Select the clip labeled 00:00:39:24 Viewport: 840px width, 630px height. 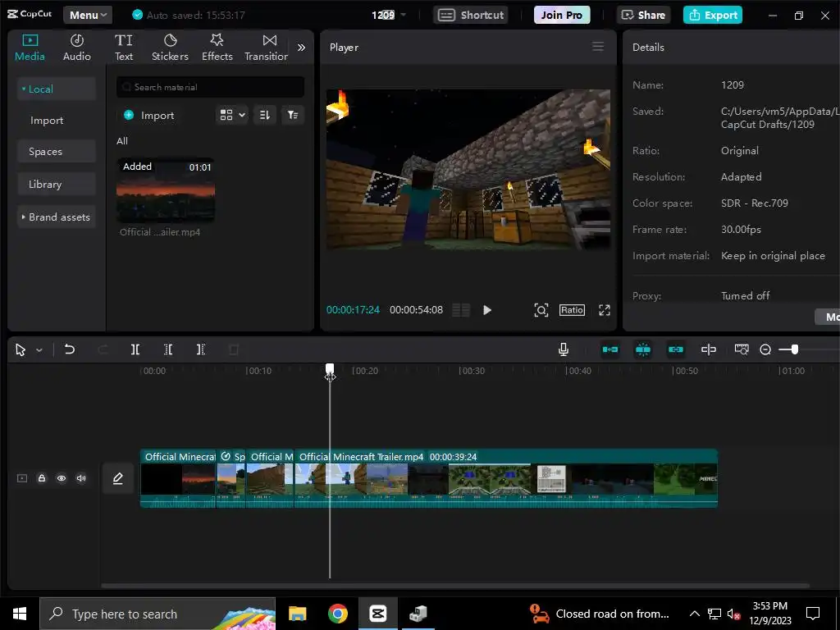pyautogui.click(x=505, y=478)
